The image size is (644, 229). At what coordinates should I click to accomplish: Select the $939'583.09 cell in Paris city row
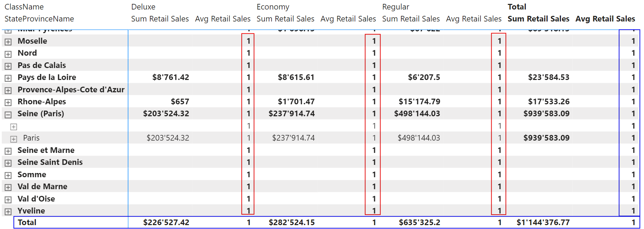pos(546,138)
